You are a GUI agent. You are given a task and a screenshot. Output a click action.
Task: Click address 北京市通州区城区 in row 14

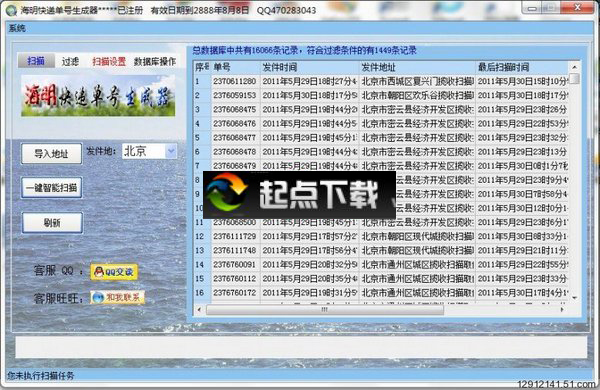[417, 264]
